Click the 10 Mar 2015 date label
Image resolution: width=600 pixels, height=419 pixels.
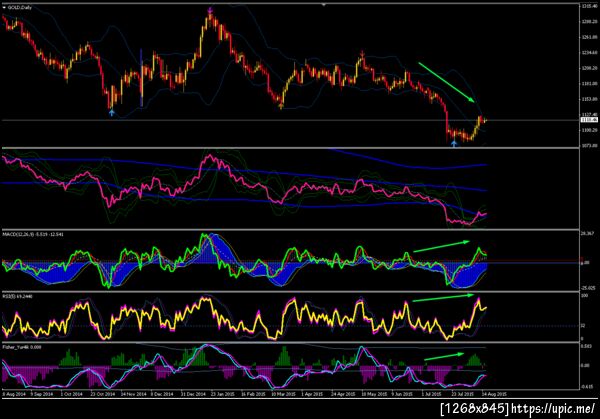[283, 394]
